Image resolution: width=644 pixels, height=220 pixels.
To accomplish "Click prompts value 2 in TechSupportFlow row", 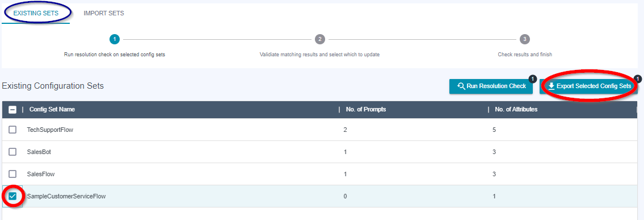I will coord(346,130).
